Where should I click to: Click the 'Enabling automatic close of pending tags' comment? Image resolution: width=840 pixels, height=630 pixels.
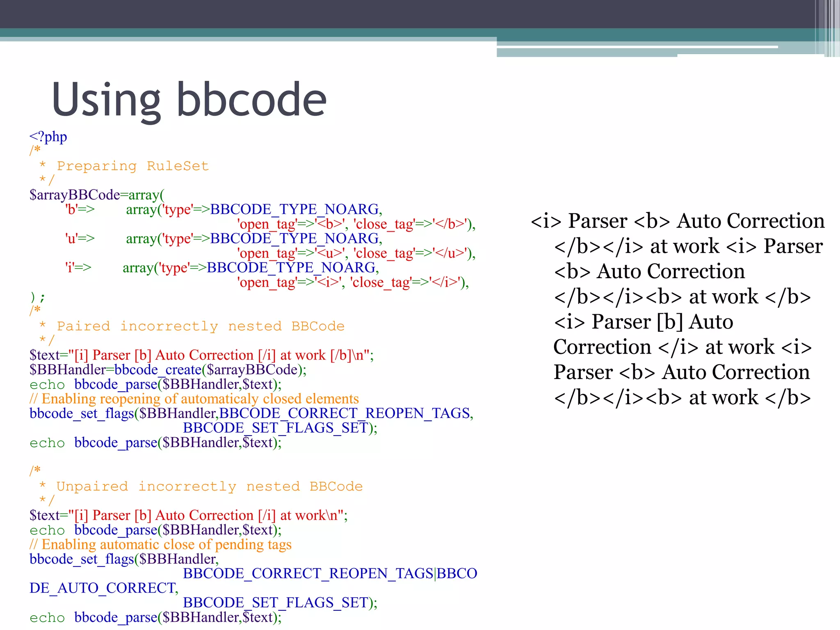(160, 544)
